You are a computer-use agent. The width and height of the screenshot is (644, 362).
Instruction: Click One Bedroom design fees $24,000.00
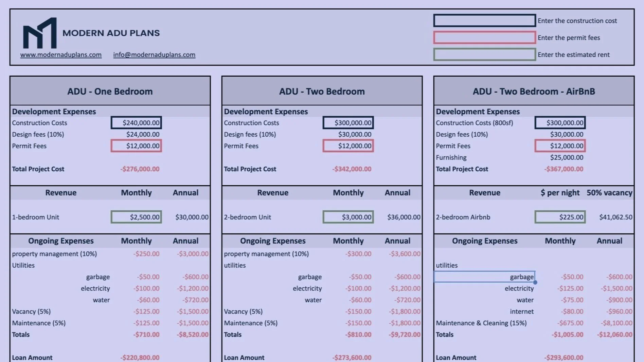pos(143,134)
